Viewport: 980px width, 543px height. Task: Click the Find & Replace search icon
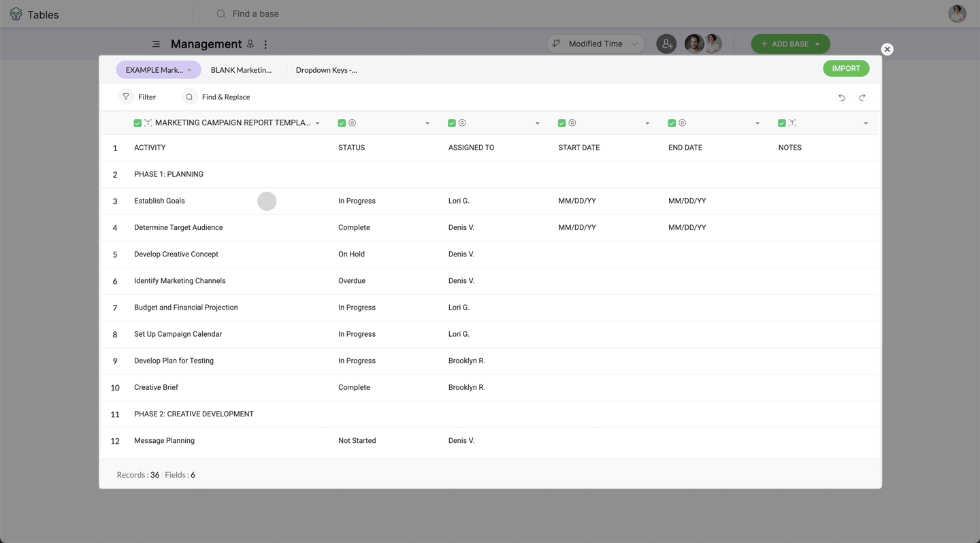coord(189,97)
